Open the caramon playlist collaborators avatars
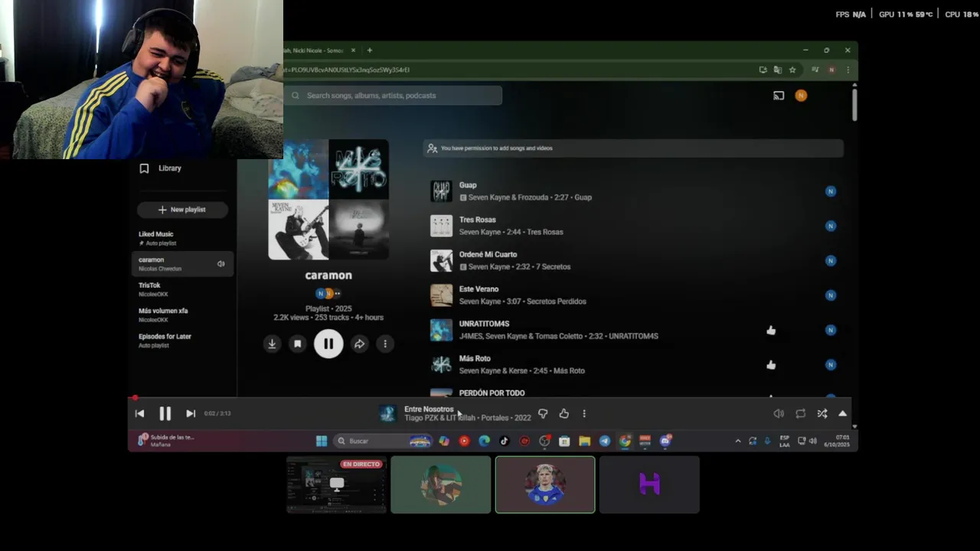This screenshot has width=980, height=551. click(328, 293)
